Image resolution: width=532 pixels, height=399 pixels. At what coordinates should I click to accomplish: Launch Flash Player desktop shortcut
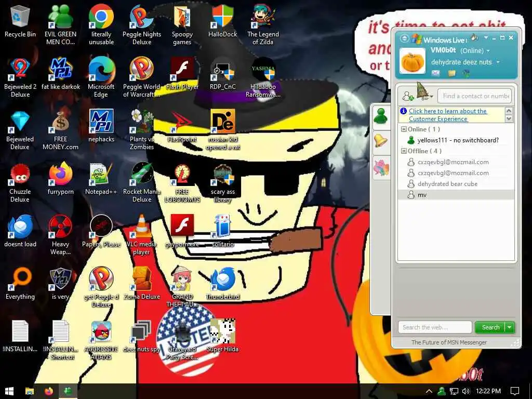pyautogui.click(x=182, y=74)
